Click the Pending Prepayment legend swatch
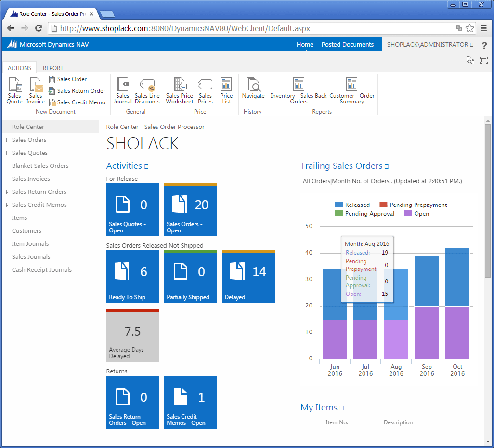This screenshot has width=494, height=448. (x=383, y=205)
